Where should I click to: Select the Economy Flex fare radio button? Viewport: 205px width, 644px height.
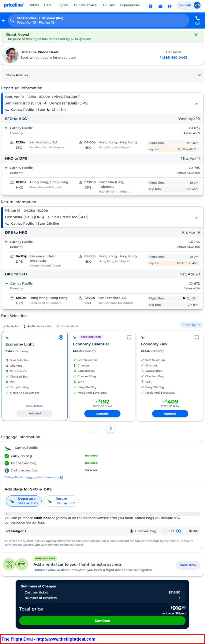[197, 337]
